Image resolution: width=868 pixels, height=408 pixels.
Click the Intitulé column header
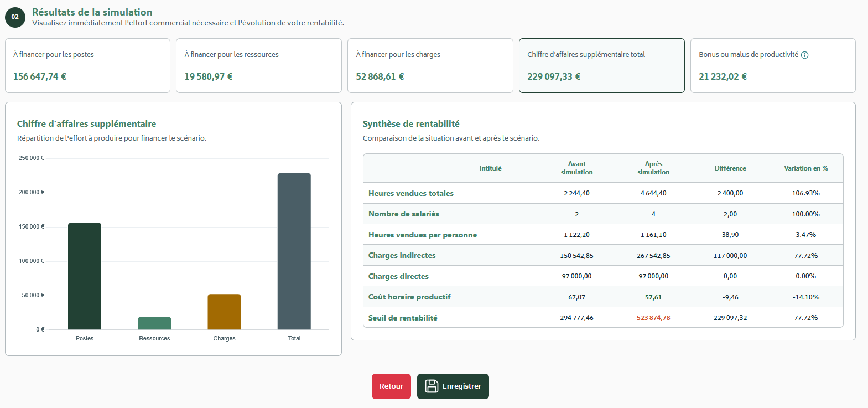(x=490, y=168)
